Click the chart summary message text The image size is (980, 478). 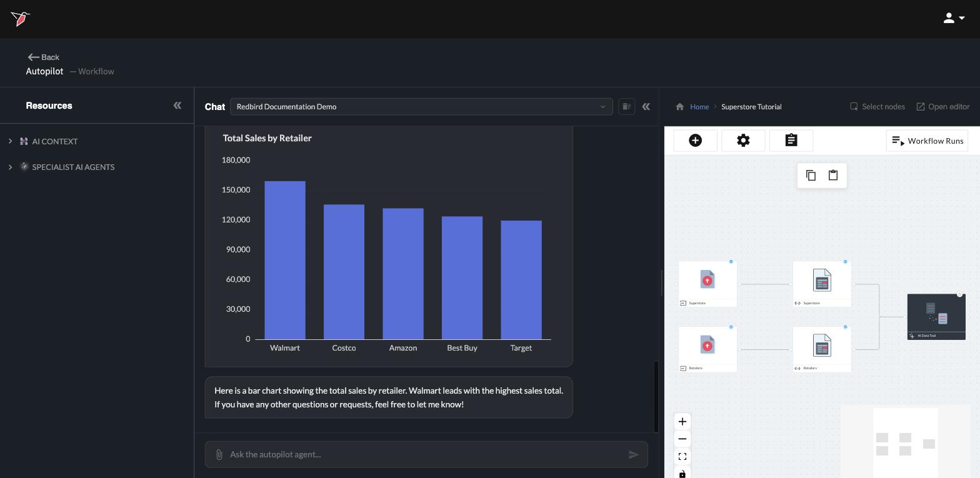(x=389, y=397)
